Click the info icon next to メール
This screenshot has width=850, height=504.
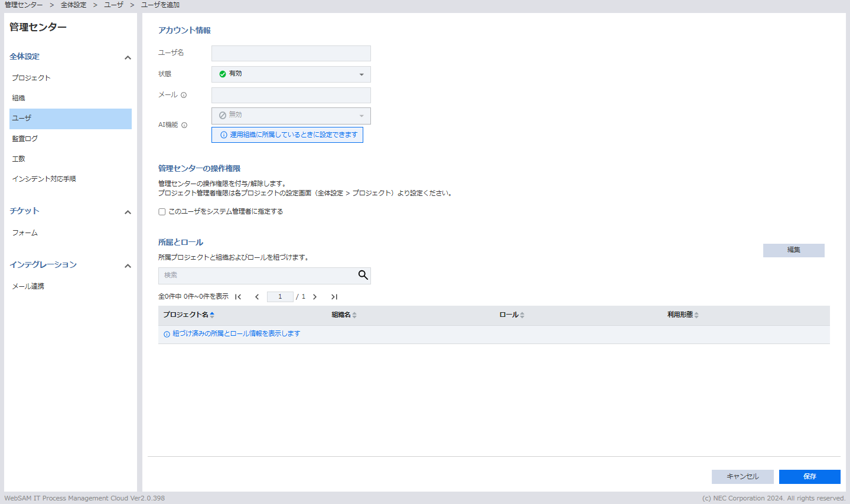tap(184, 95)
